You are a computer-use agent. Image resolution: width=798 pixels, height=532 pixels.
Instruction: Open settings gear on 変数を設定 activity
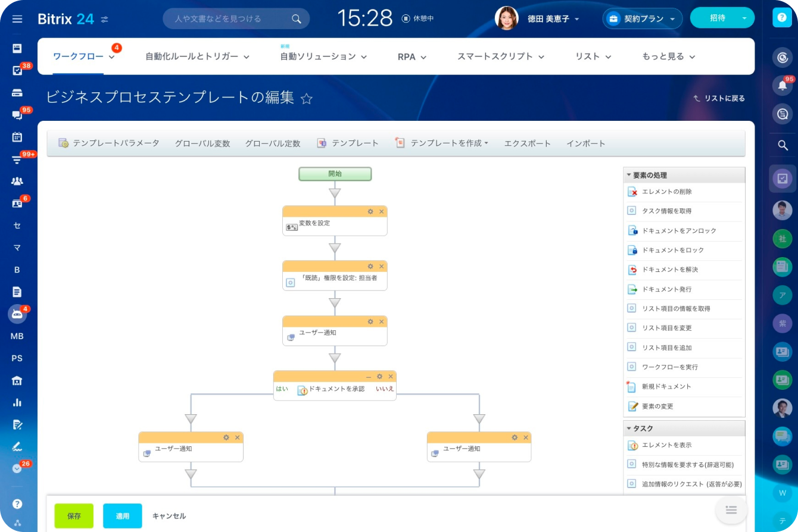point(370,211)
